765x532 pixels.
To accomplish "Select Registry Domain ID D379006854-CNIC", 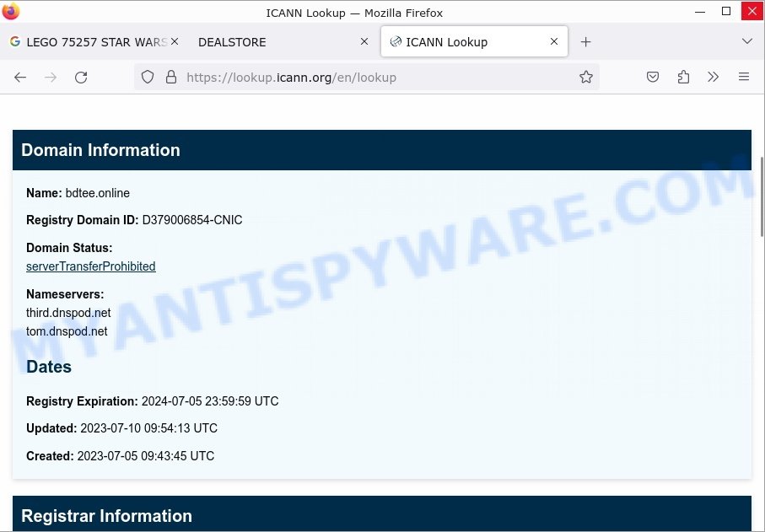I will coord(192,220).
